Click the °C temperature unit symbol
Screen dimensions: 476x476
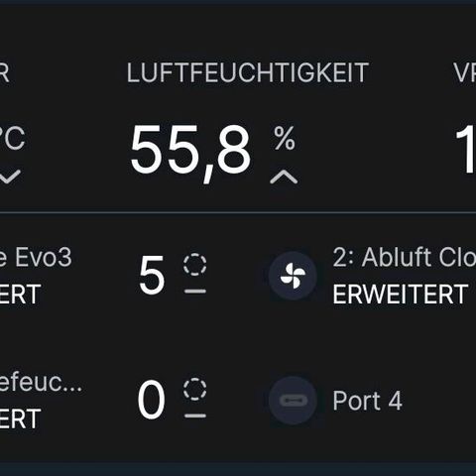click(x=13, y=138)
